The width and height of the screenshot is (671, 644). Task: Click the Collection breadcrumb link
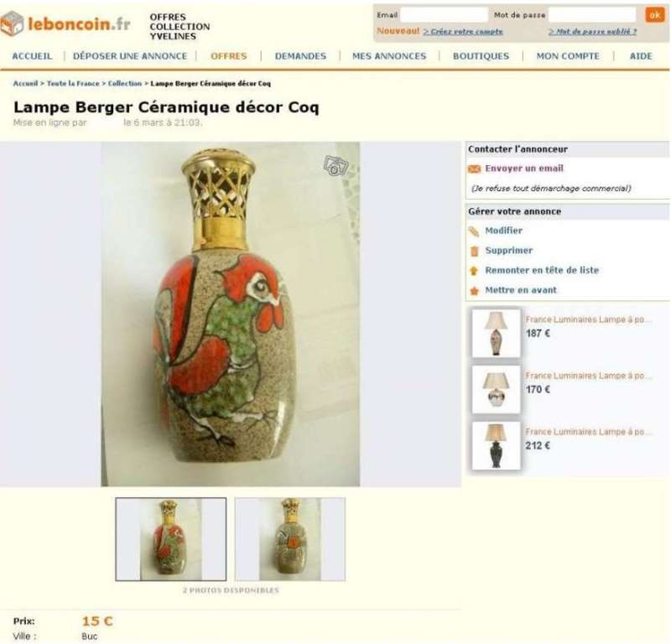click(124, 84)
